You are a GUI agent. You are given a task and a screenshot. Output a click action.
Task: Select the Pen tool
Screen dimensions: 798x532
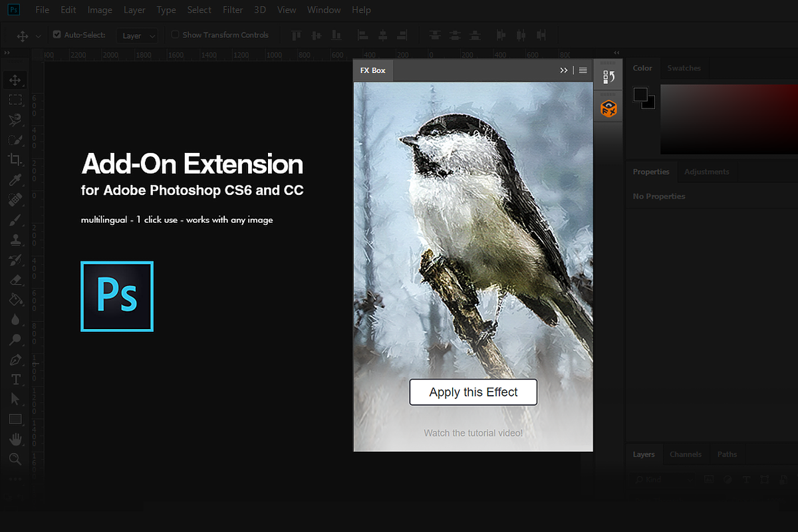pyautogui.click(x=15, y=360)
